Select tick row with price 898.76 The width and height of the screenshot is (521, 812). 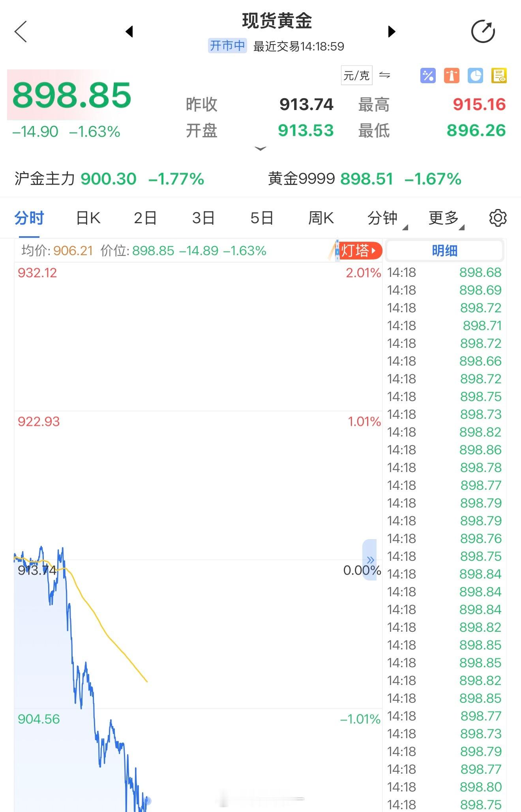coord(444,539)
